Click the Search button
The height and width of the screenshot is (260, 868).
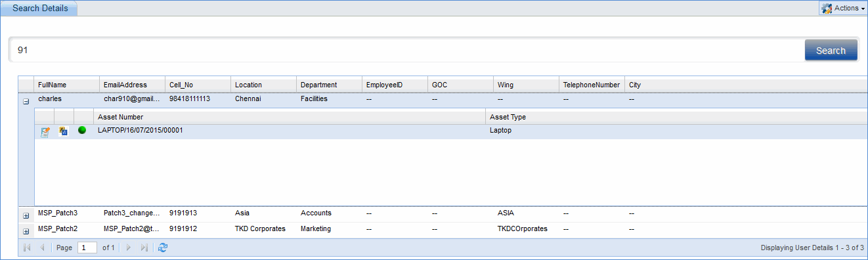(x=831, y=50)
